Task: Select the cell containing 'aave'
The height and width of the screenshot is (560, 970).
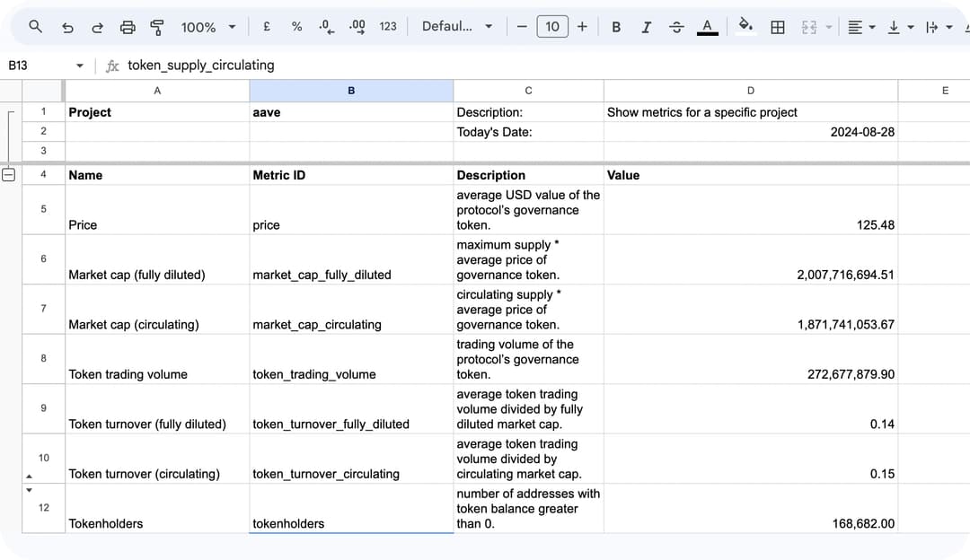Action: (x=351, y=112)
